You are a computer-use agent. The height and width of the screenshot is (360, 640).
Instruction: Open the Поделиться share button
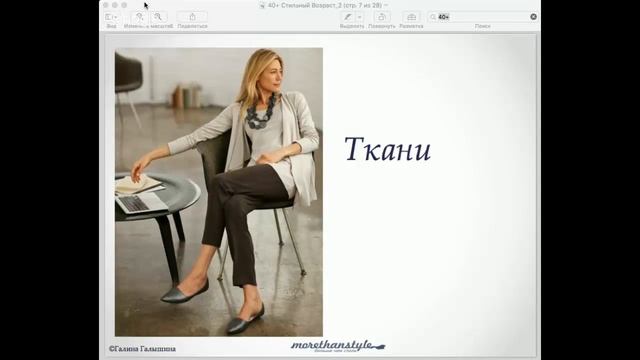point(192,17)
